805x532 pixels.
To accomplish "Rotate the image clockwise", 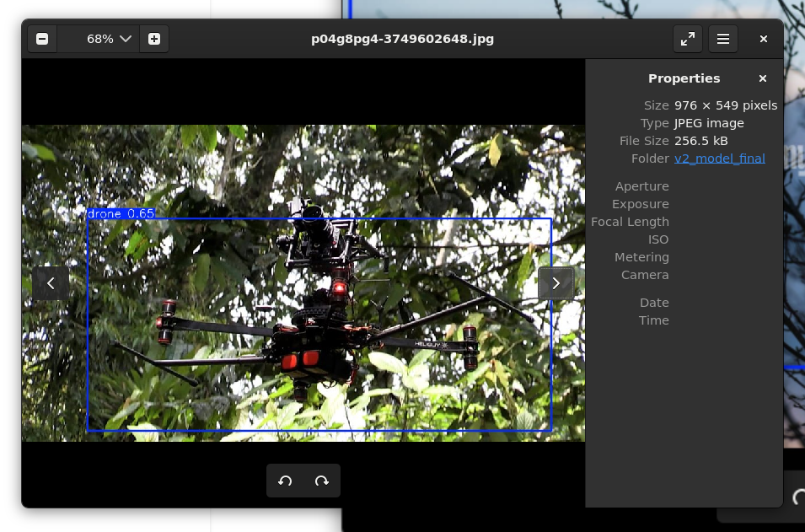I will [321, 481].
